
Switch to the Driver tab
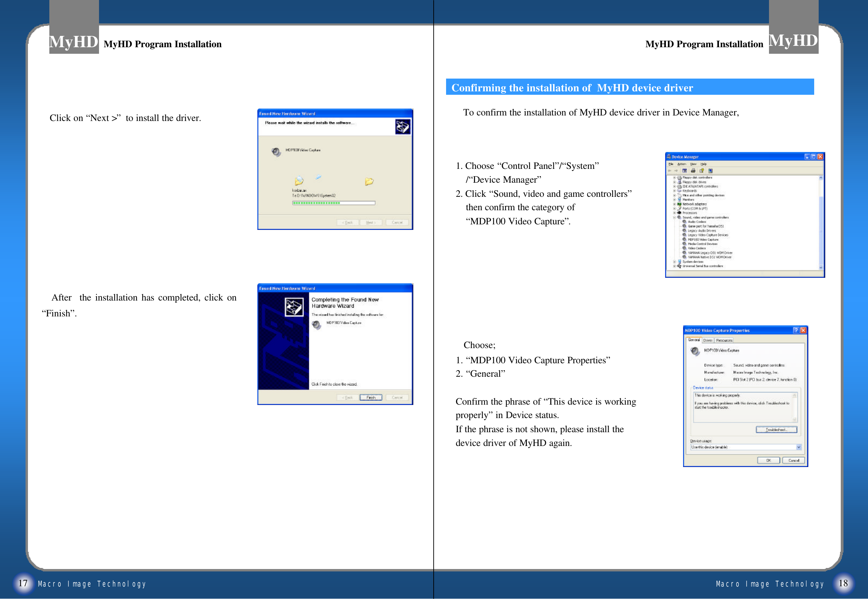708,341
